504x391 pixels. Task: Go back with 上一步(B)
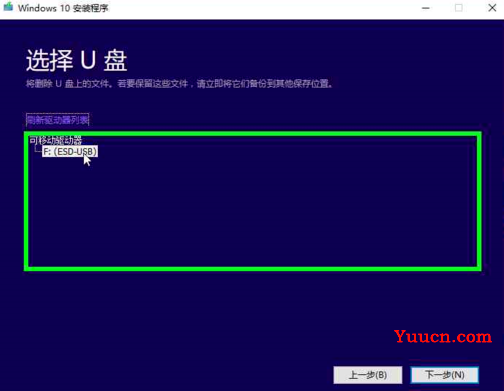click(368, 375)
